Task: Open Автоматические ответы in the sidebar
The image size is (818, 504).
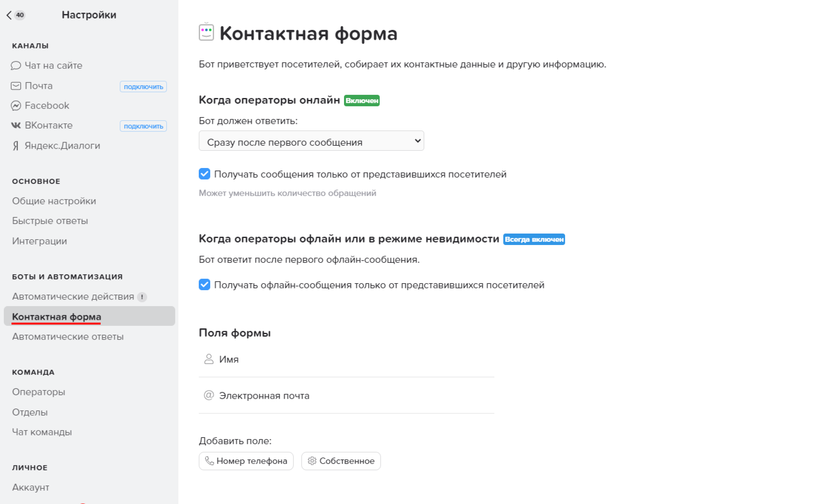Action: [68, 337]
